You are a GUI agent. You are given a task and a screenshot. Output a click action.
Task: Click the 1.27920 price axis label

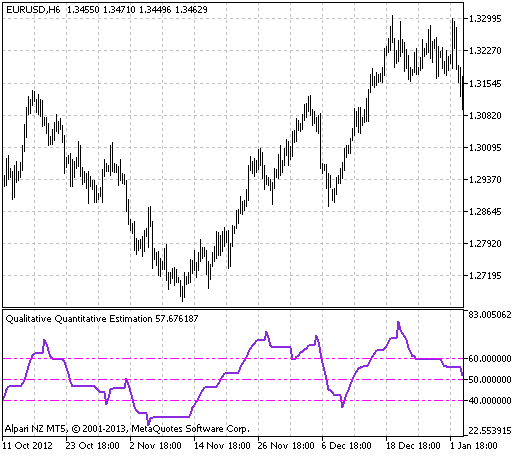coord(485,244)
